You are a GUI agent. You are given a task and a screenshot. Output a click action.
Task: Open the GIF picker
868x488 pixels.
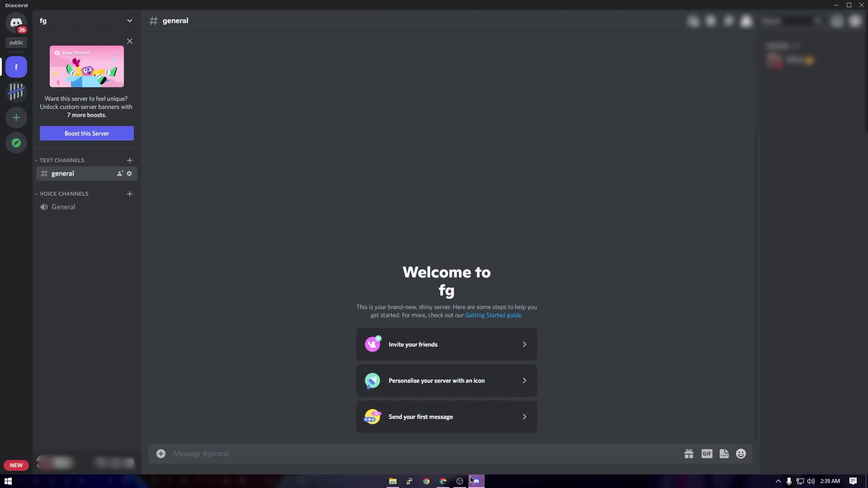(x=707, y=453)
